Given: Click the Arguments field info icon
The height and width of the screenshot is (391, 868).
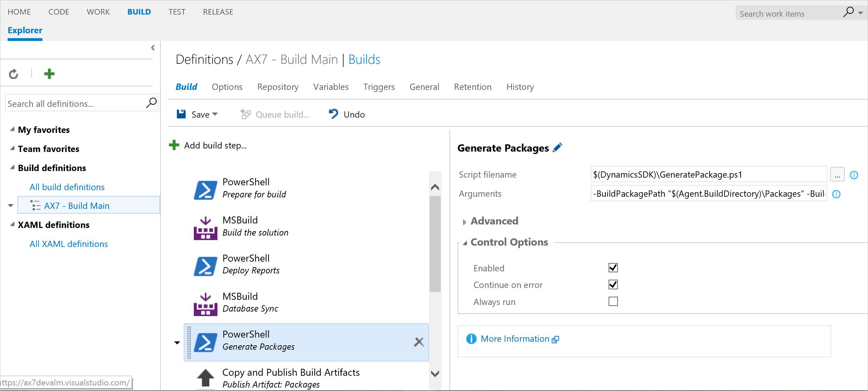Looking at the screenshot, I should coord(836,194).
